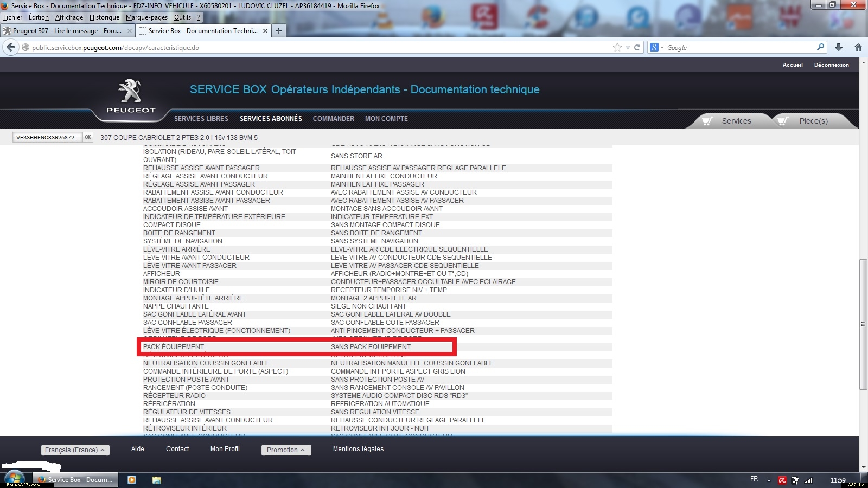Click the page vertical scrollbar
The height and width of the screenshot is (488, 868).
(x=863, y=324)
